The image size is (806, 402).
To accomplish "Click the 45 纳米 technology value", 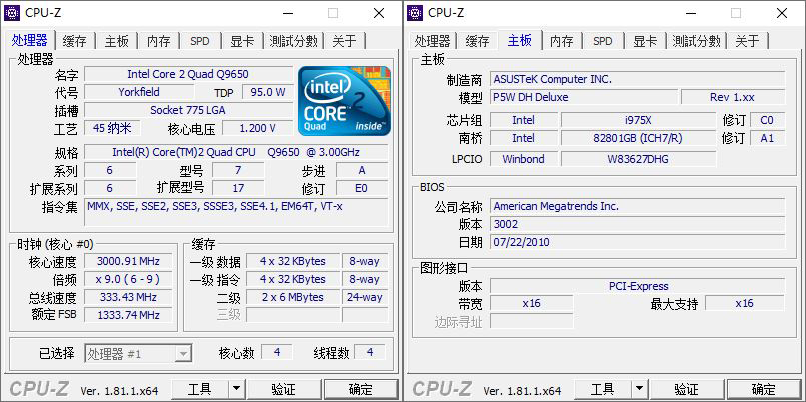I will pos(112,128).
